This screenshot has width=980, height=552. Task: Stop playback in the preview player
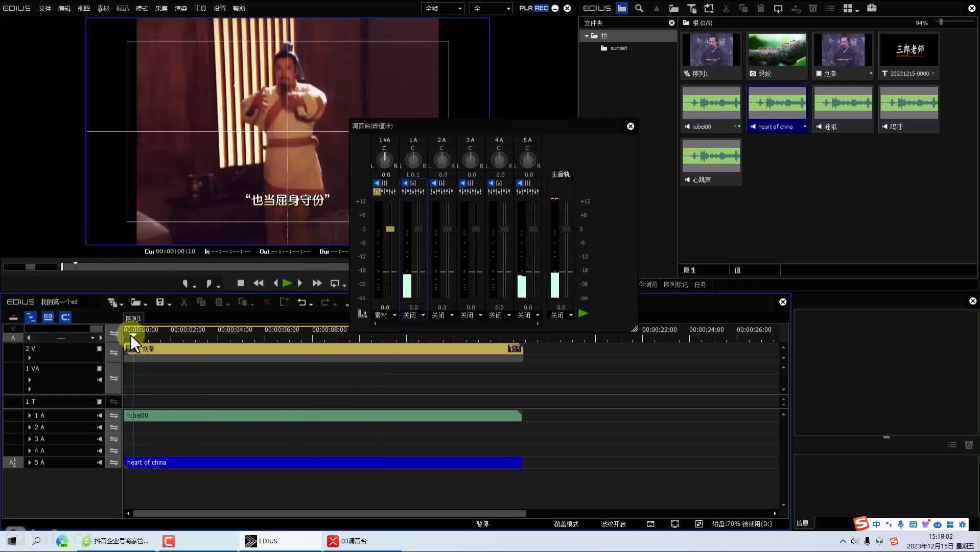click(241, 283)
